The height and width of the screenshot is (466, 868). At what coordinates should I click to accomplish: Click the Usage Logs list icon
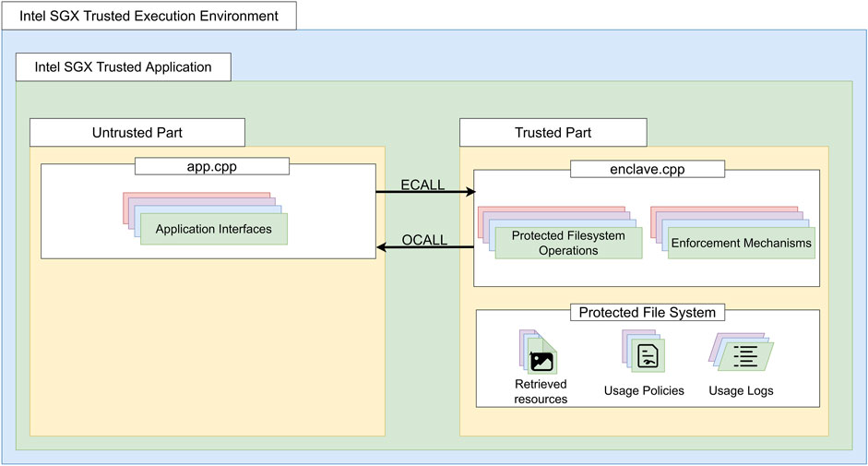click(x=745, y=356)
